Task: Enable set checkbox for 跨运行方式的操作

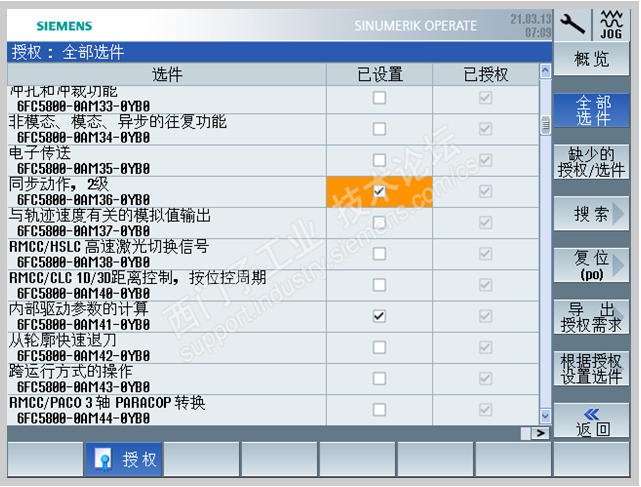Action: pyautogui.click(x=379, y=378)
